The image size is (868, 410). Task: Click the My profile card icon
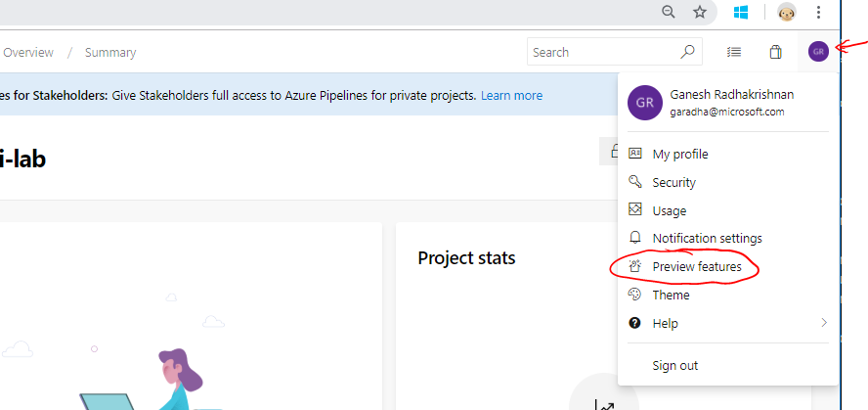[x=635, y=153]
